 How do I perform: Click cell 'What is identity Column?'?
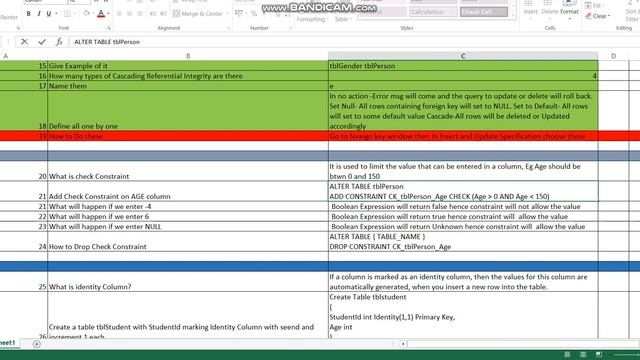pyautogui.click(x=188, y=282)
